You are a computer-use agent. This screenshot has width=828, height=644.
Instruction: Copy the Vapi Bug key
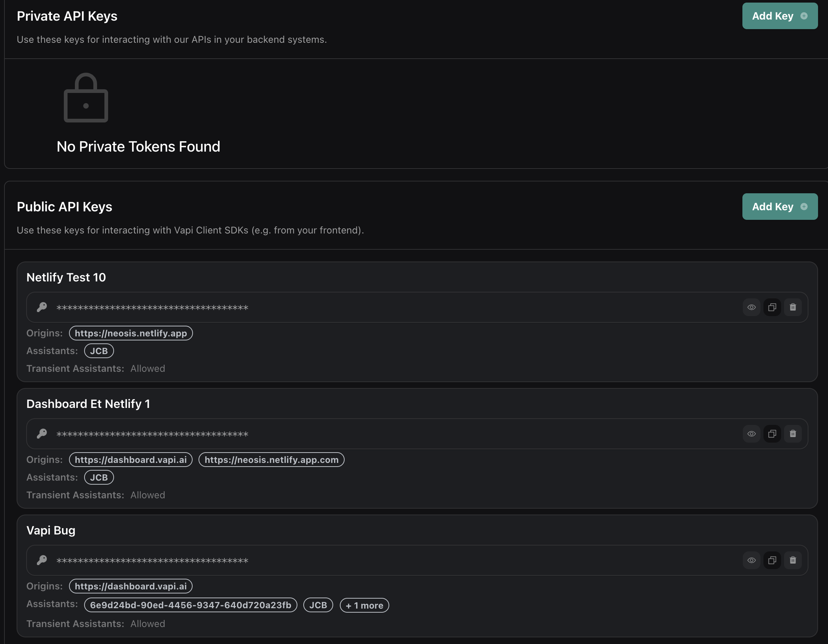[x=772, y=560]
